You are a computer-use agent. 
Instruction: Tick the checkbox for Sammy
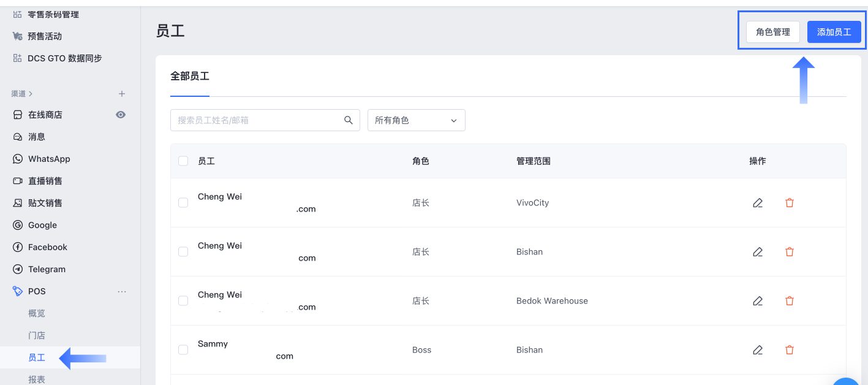point(183,350)
